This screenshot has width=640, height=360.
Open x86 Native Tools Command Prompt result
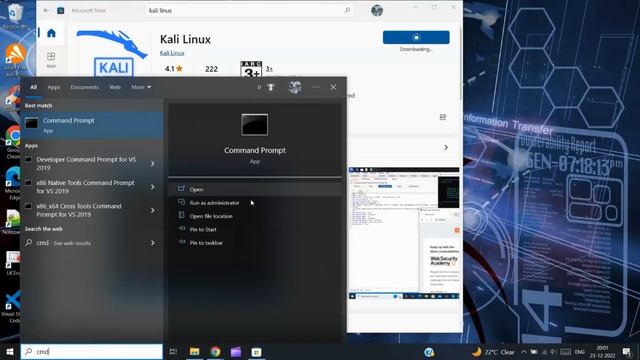(86, 187)
